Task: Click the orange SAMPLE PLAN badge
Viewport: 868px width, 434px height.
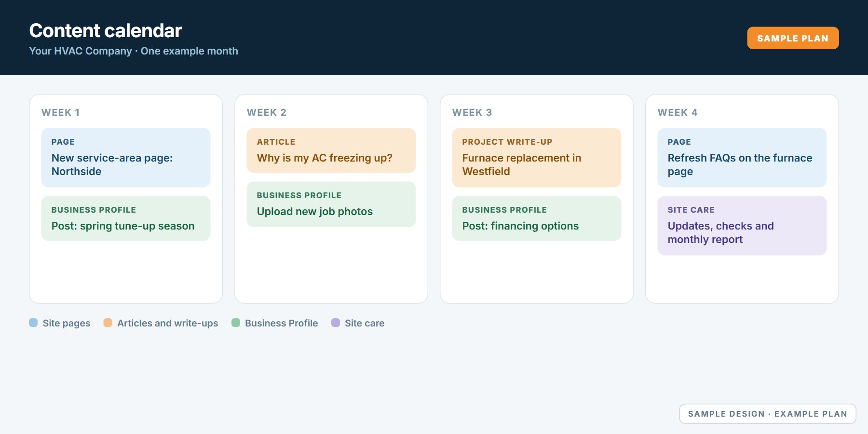Action: tap(793, 38)
